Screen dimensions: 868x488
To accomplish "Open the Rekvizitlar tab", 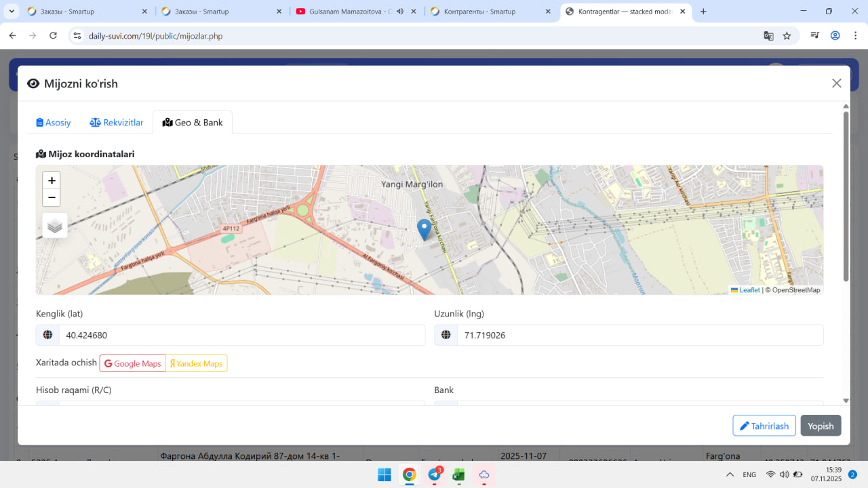I will pos(117,123).
